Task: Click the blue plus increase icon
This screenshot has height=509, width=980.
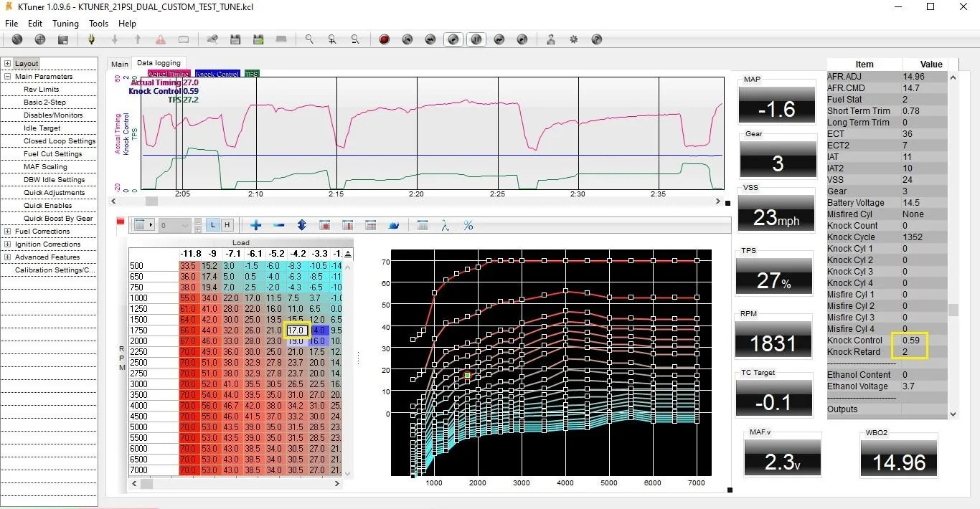Action: [x=256, y=225]
